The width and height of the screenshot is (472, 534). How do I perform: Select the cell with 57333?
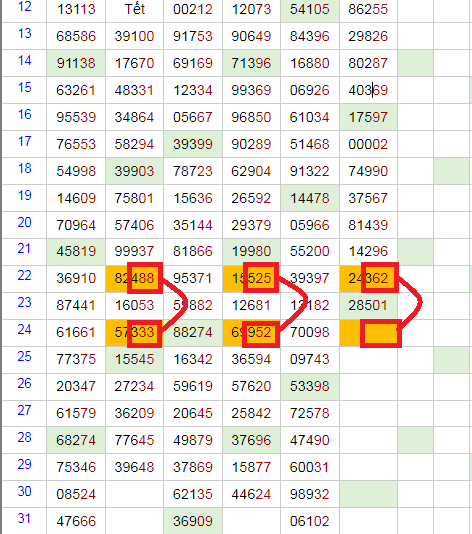click(135, 332)
